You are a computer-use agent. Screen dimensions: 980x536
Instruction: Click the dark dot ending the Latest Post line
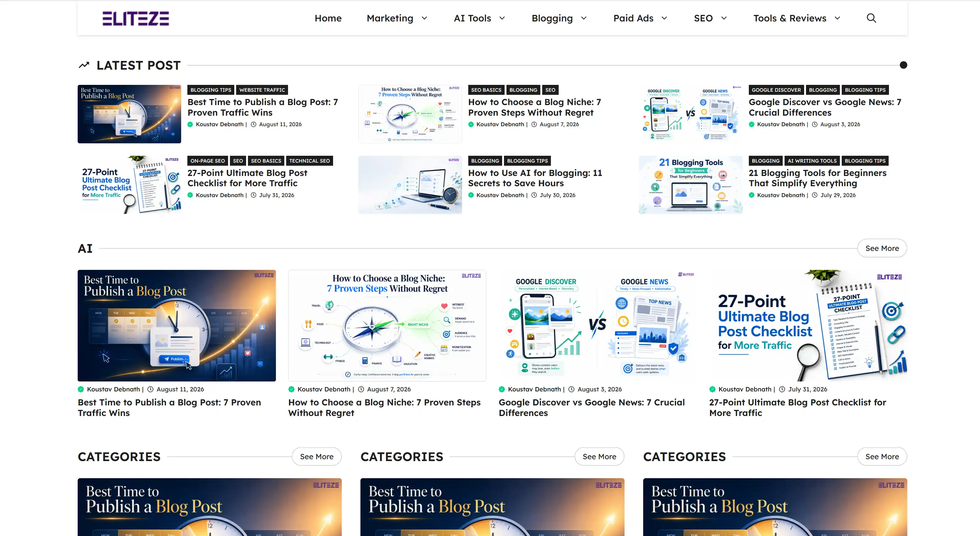903,65
